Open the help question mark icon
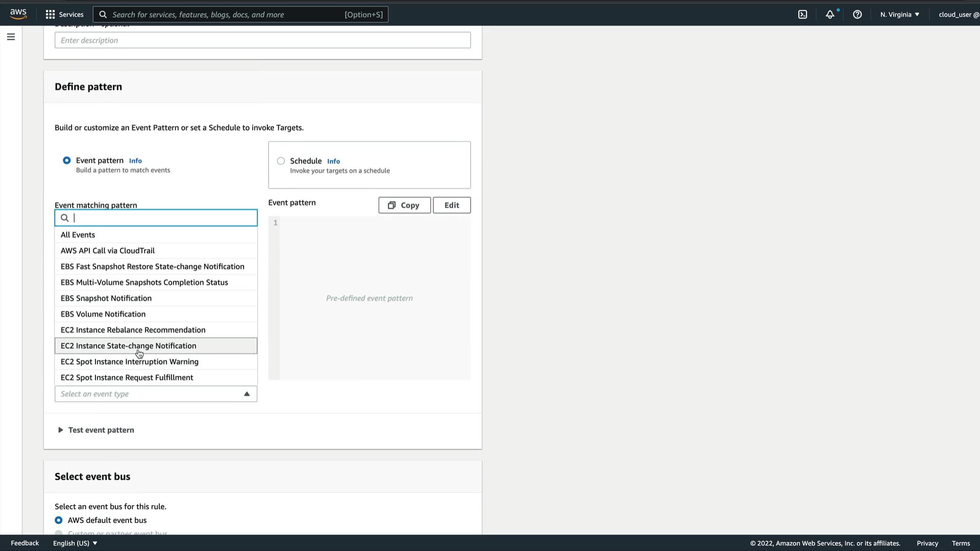980x551 pixels. pyautogui.click(x=857, y=14)
